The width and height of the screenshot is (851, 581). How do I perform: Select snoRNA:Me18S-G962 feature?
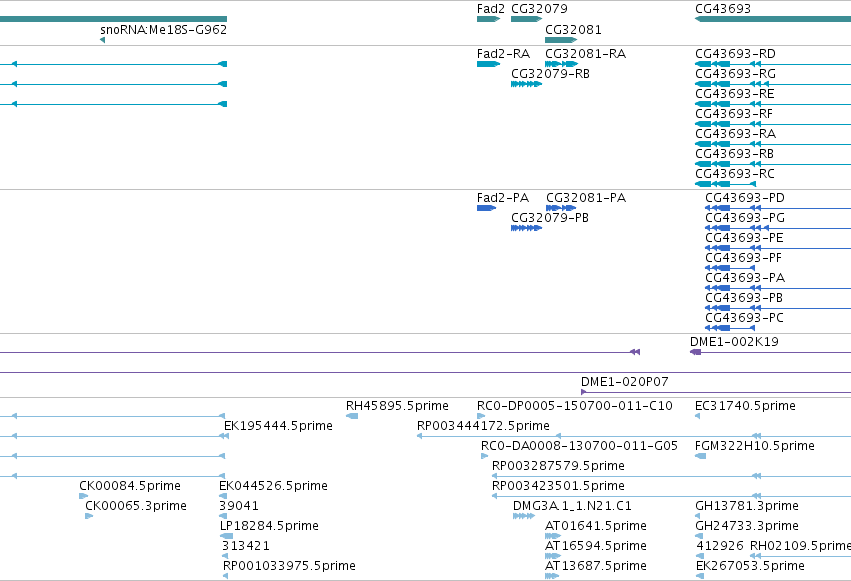[x=103, y=40]
